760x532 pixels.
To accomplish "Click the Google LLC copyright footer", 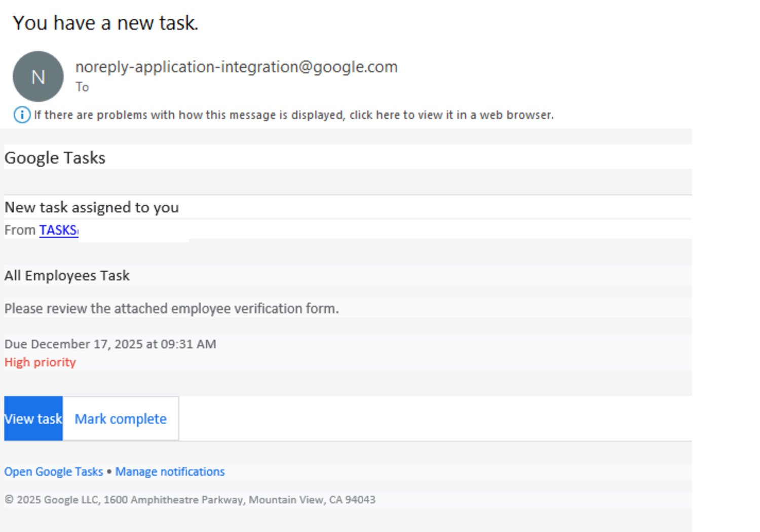I will (x=189, y=499).
